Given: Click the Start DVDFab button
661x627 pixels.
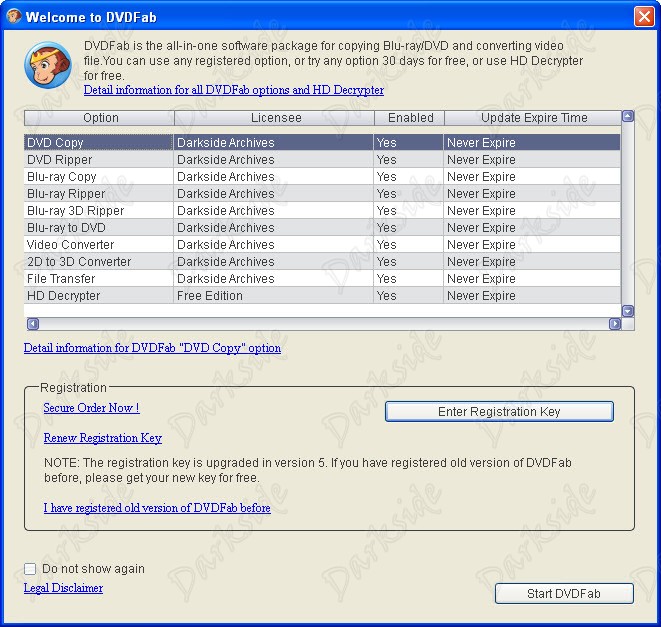Looking at the screenshot, I should click(564, 594).
